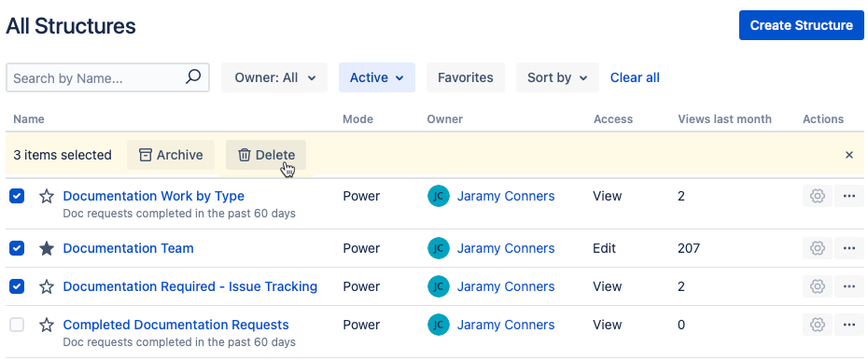868x361 pixels.
Task: Open the Sort by dropdown
Action: coord(557,77)
